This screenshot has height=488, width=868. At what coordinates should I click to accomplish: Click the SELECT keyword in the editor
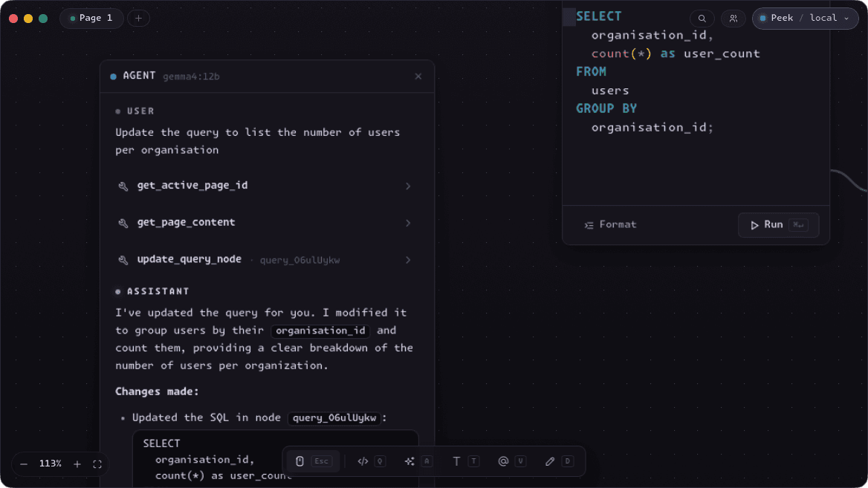[598, 16]
